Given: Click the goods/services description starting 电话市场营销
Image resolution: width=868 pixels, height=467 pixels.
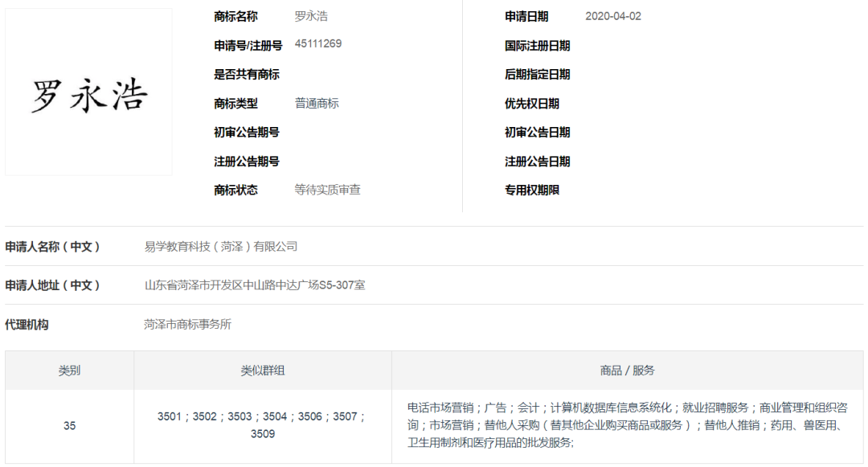Looking at the screenshot, I should point(627,425).
